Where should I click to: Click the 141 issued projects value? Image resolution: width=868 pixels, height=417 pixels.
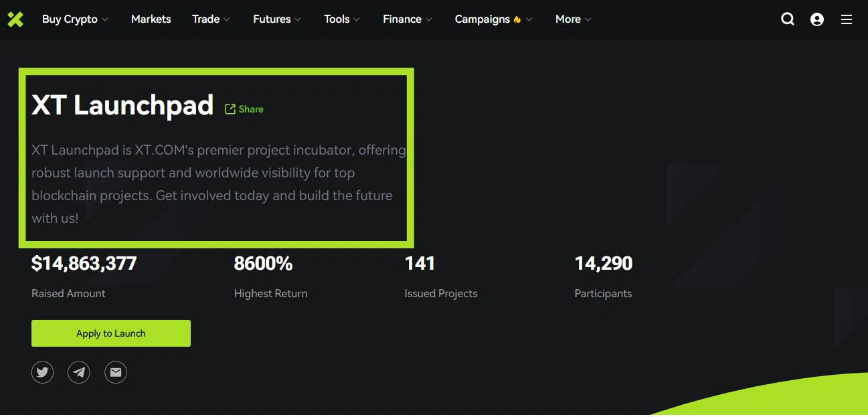420,264
